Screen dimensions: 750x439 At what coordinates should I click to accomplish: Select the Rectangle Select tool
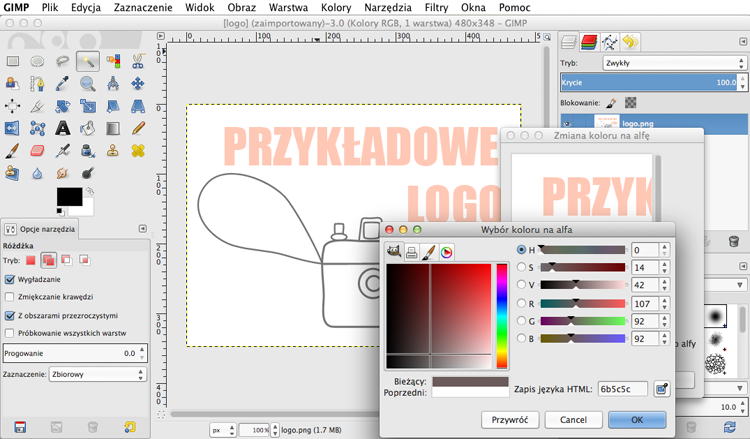(12, 61)
